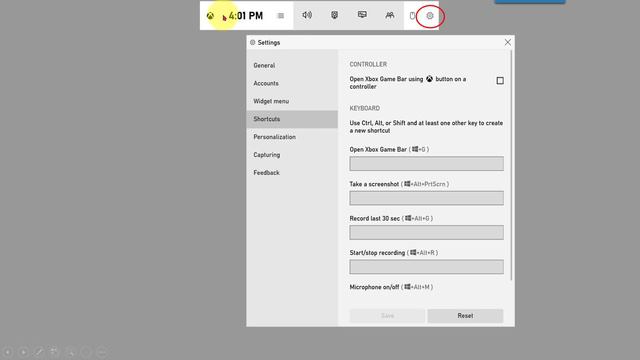Close the Settings window

coord(507,42)
